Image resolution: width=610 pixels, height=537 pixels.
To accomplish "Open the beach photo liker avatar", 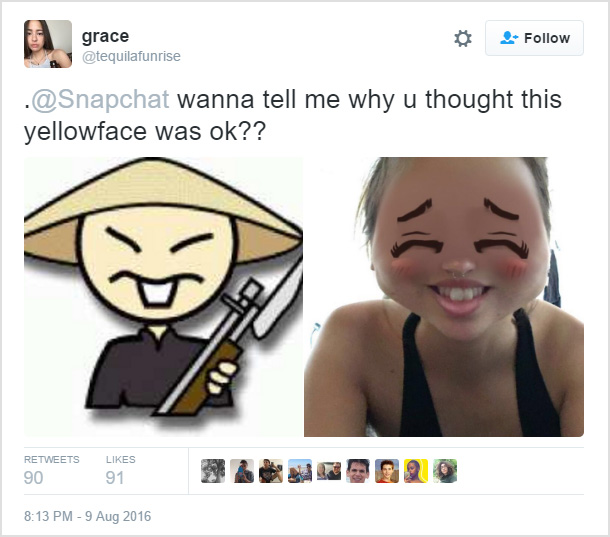I will pyautogui.click(x=300, y=471).
